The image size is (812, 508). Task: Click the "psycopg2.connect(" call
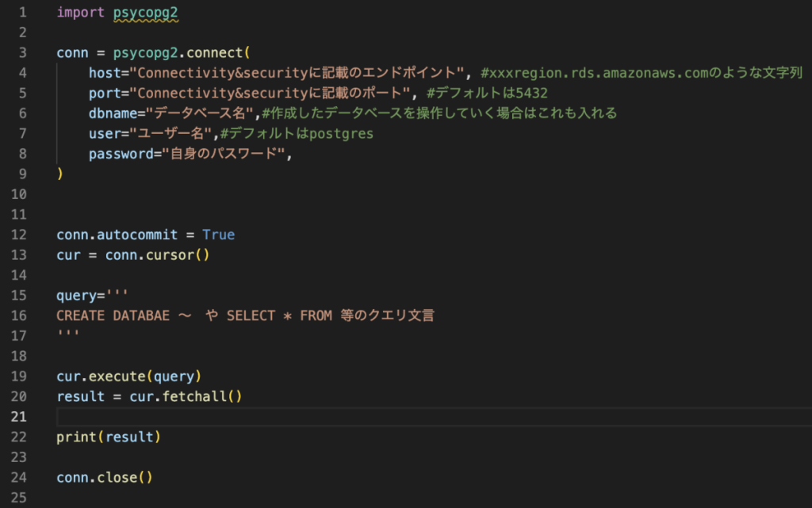pyautogui.click(x=182, y=53)
